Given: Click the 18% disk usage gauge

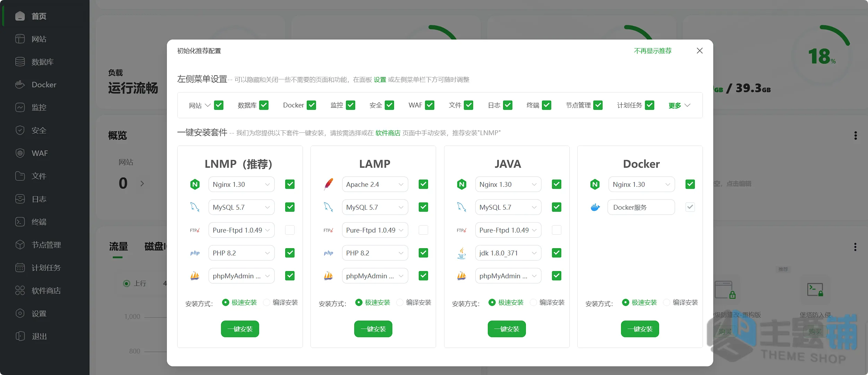Looking at the screenshot, I should click(821, 56).
